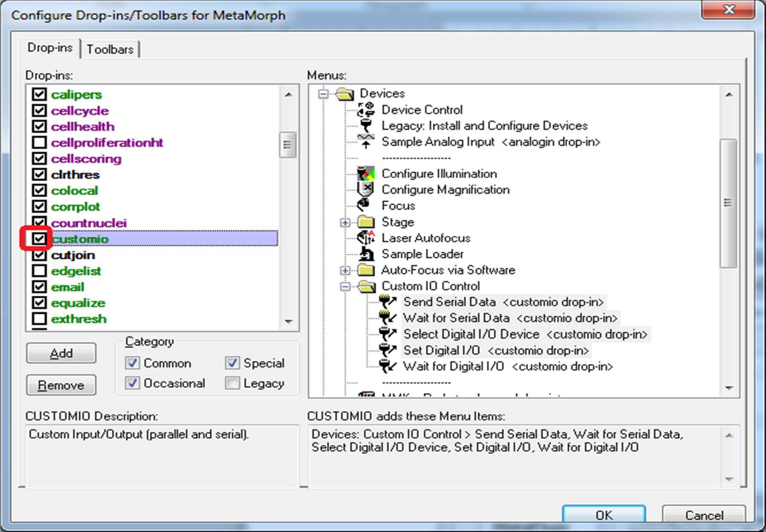This screenshot has width=766, height=532.
Task: Expand Auto-Focus via Software folder
Action: [x=345, y=270]
